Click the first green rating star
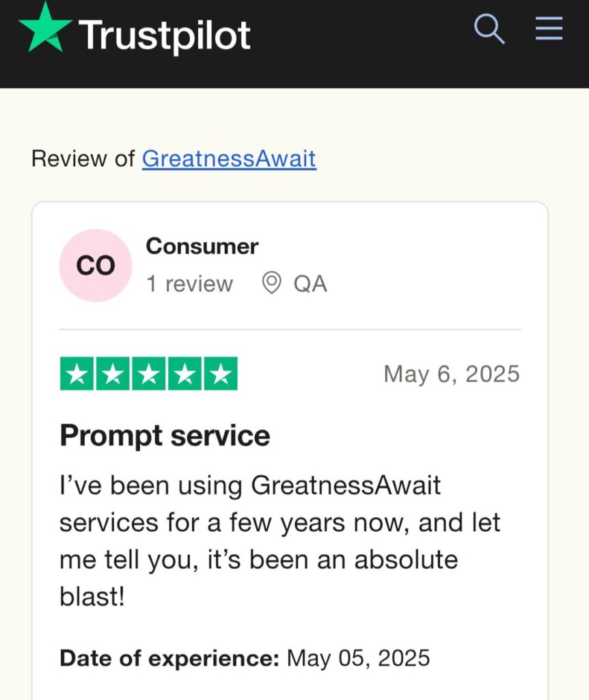 point(77,374)
